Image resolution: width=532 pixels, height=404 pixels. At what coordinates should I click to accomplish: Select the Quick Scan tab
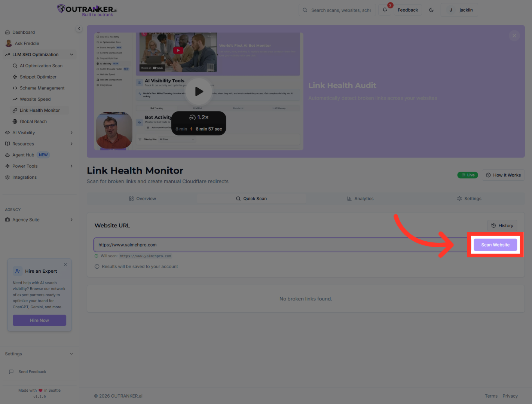pos(251,199)
